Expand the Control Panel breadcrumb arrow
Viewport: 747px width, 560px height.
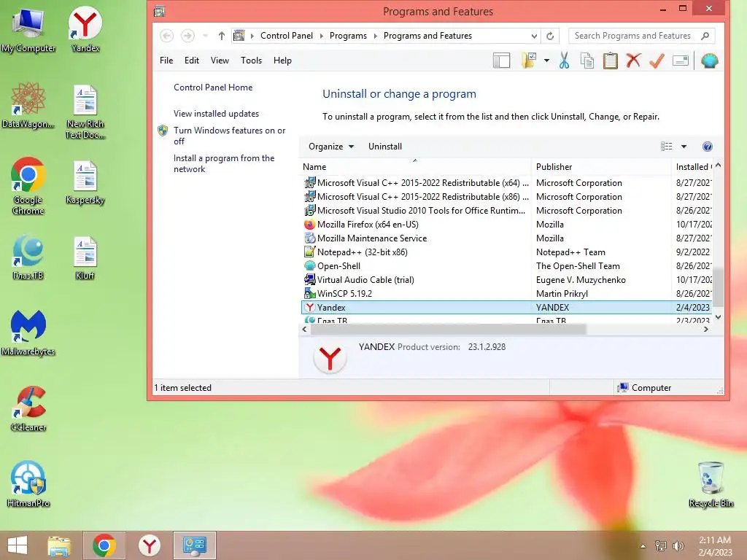(x=321, y=36)
